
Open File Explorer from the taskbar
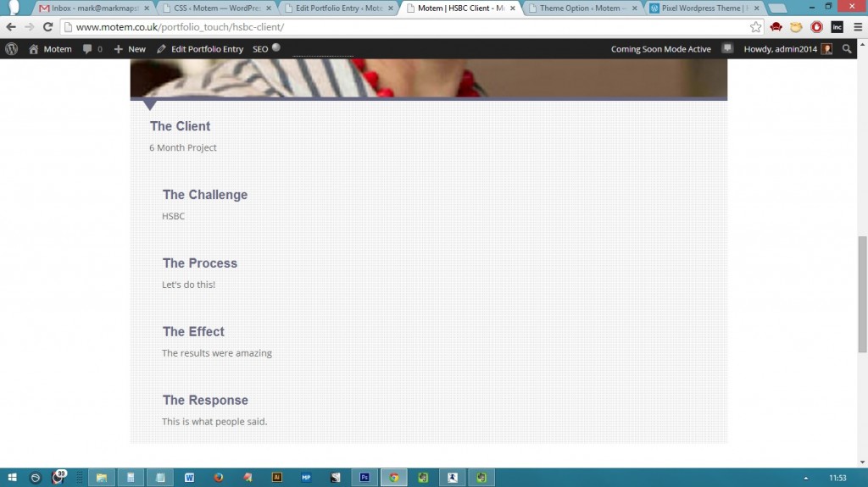102,478
